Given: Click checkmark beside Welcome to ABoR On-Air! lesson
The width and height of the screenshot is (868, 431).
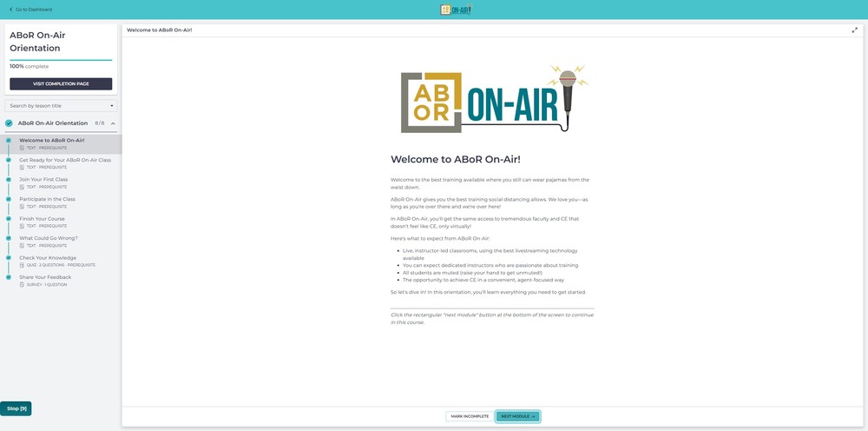Looking at the screenshot, I should click(x=9, y=140).
